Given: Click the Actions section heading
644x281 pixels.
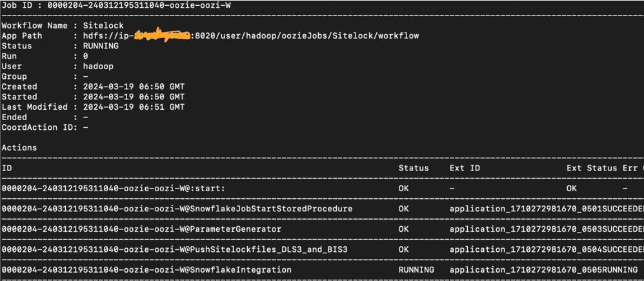Looking at the screenshot, I should [19, 147].
